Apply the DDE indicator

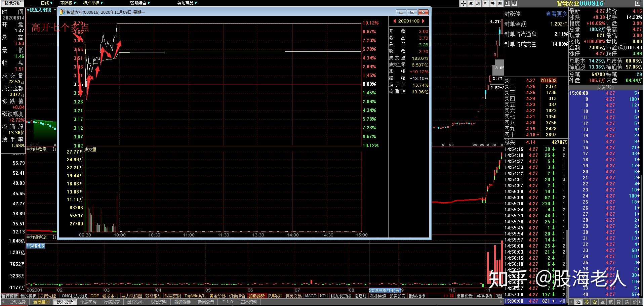[95, 296]
